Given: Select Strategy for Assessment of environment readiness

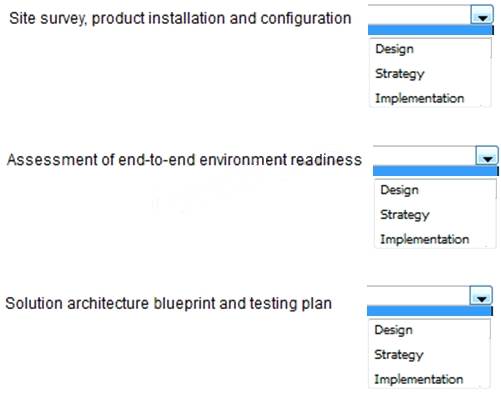Looking at the screenshot, I should pos(405,215).
